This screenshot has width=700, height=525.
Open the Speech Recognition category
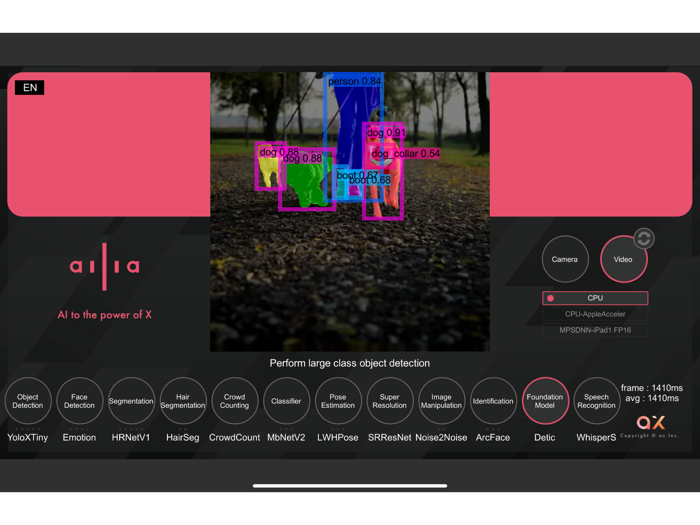pos(596,401)
